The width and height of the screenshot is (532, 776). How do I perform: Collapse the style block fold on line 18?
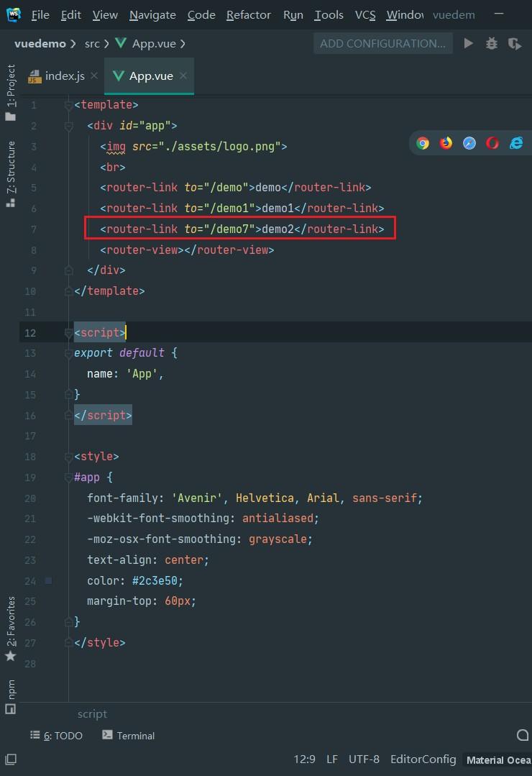tap(69, 457)
